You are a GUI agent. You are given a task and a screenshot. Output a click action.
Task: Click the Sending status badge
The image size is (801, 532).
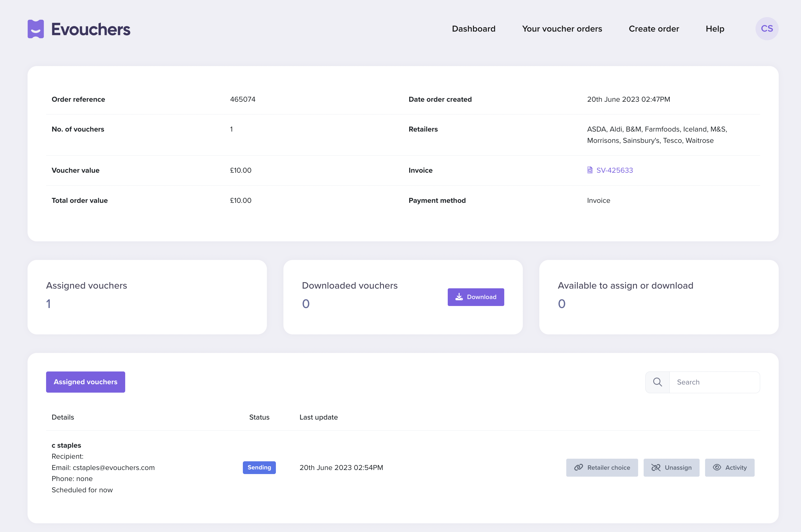[259, 468]
